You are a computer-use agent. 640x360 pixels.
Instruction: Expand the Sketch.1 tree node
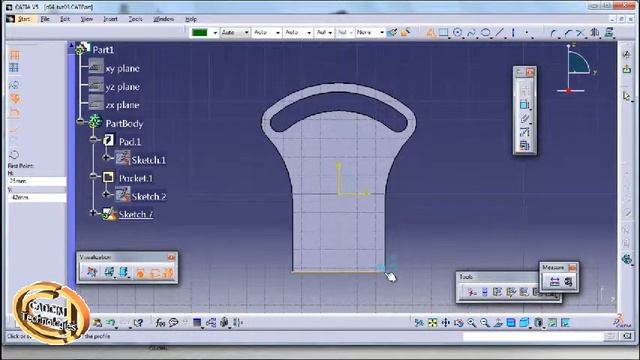(106, 158)
